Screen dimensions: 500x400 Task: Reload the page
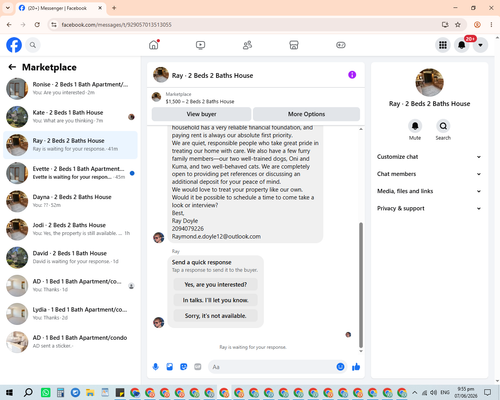coord(37,25)
